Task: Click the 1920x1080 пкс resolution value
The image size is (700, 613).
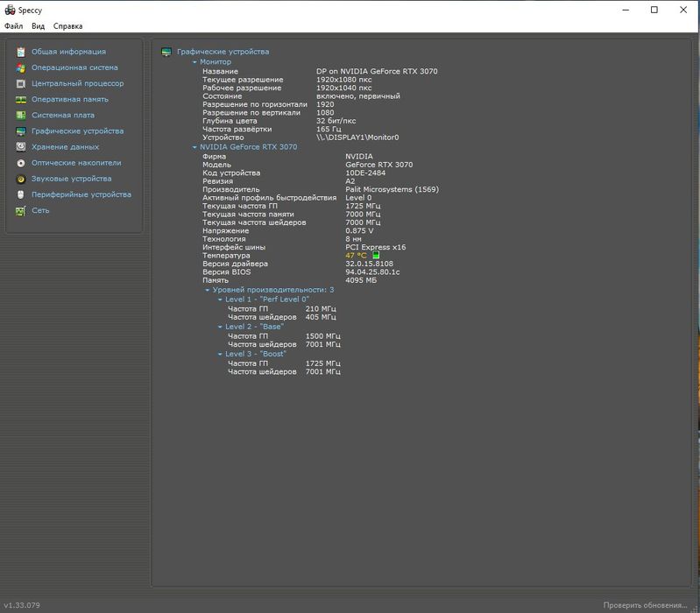Action: [x=343, y=80]
